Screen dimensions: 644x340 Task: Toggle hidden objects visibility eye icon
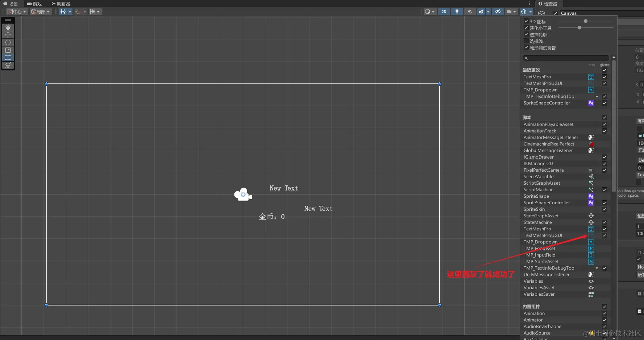(498, 12)
